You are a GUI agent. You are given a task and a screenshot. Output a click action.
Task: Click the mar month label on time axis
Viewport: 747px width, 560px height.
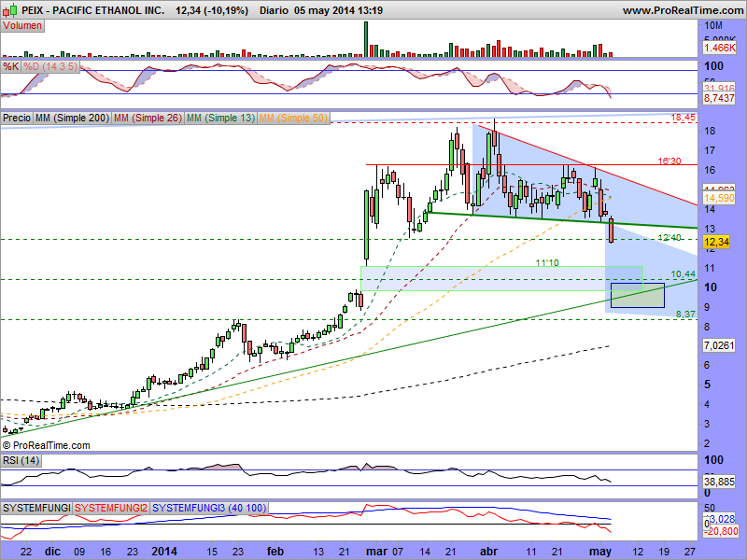tap(377, 552)
